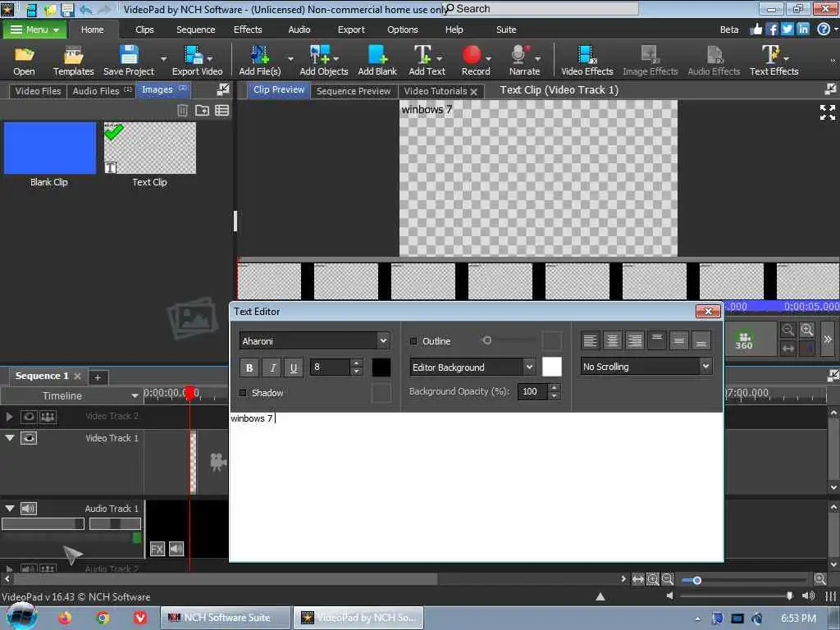The width and height of the screenshot is (840, 630).
Task: Open the Aharoni font dropdown
Action: pyautogui.click(x=383, y=340)
